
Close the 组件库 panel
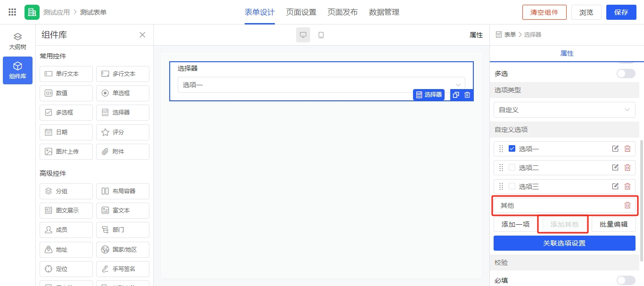click(x=142, y=35)
